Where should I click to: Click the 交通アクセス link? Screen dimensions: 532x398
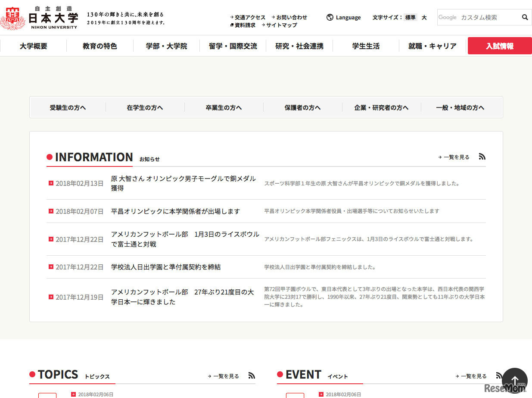pos(250,17)
